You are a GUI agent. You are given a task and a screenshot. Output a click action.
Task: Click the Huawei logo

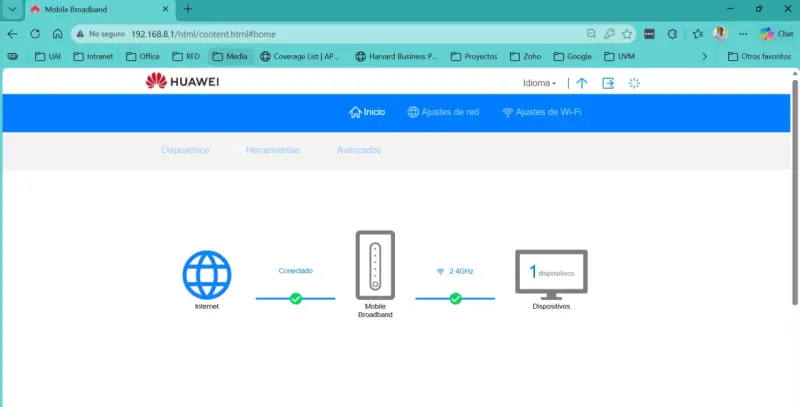pyautogui.click(x=182, y=81)
